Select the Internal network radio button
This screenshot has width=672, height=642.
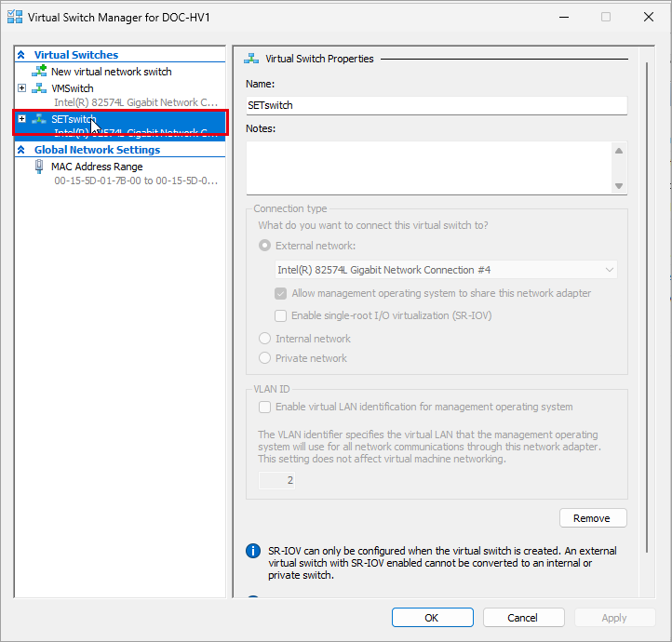point(265,339)
